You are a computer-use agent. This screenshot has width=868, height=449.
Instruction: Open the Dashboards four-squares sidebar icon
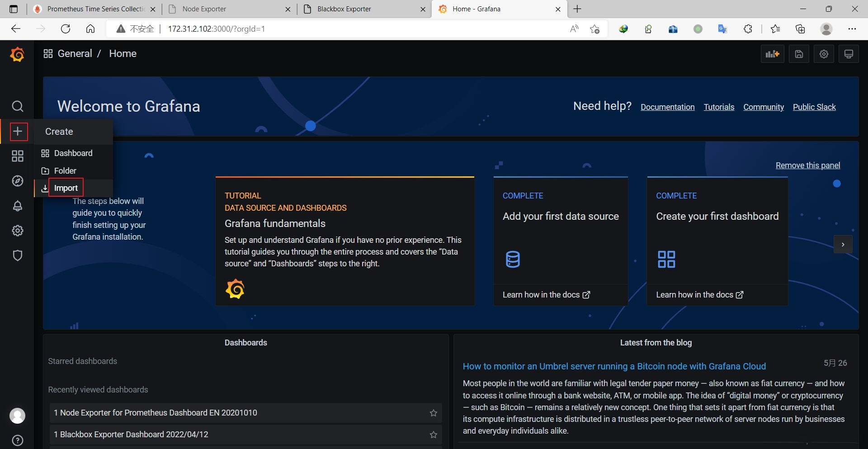tap(18, 156)
